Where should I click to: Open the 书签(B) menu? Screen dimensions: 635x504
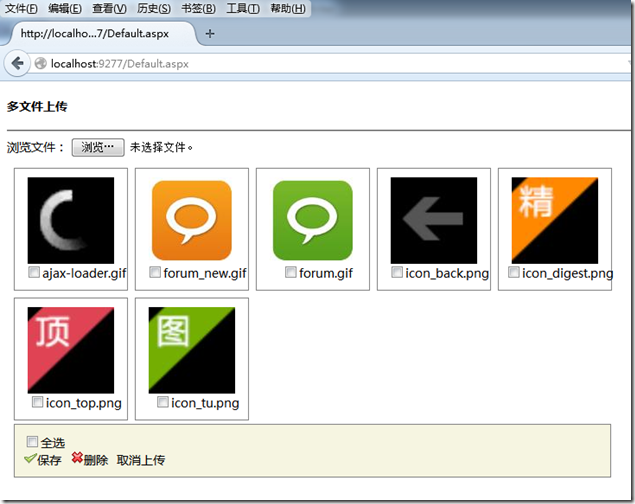click(x=198, y=9)
